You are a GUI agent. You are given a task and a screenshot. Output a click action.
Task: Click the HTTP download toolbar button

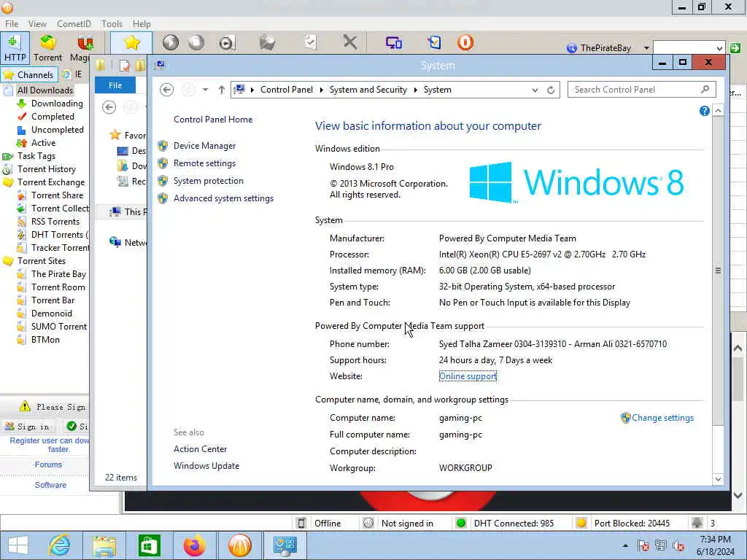(15, 48)
